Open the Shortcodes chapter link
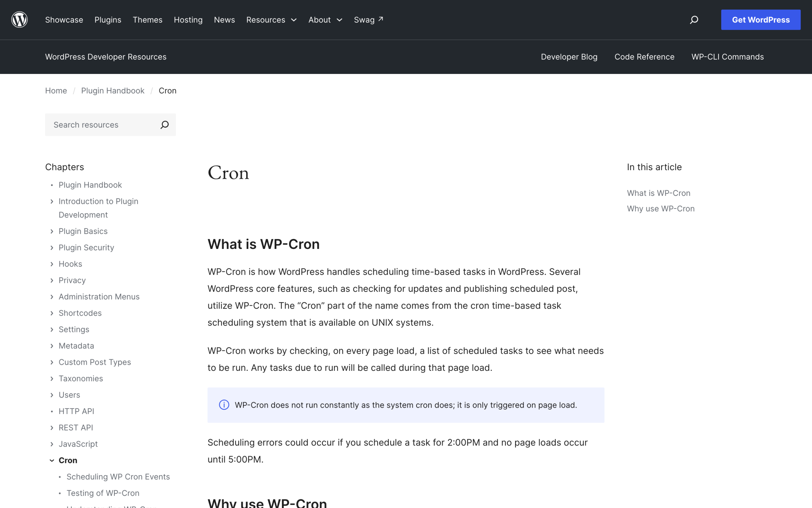812x508 pixels. pos(80,313)
